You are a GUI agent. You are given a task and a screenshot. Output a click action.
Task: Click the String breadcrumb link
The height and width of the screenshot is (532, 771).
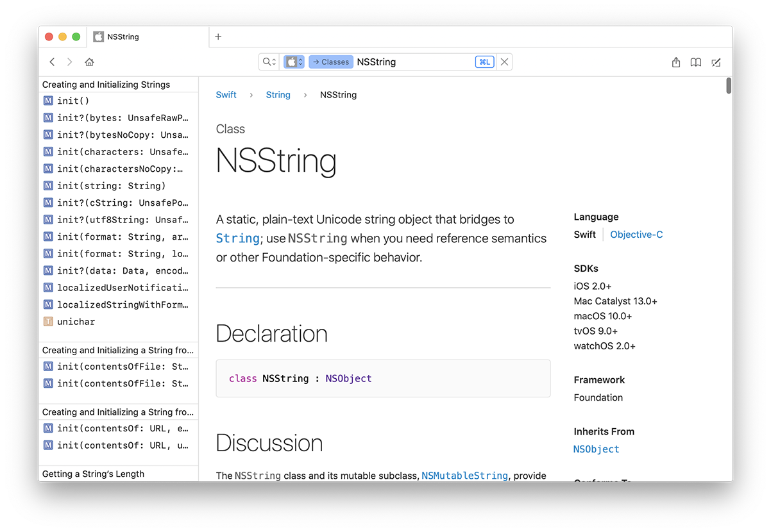[278, 95]
